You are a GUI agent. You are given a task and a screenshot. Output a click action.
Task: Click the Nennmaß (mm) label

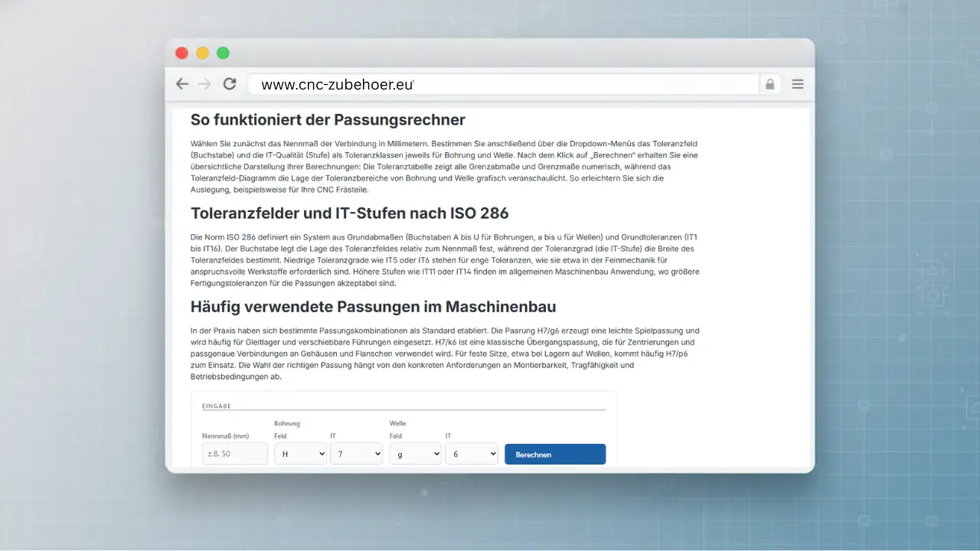(x=226, y=436)
